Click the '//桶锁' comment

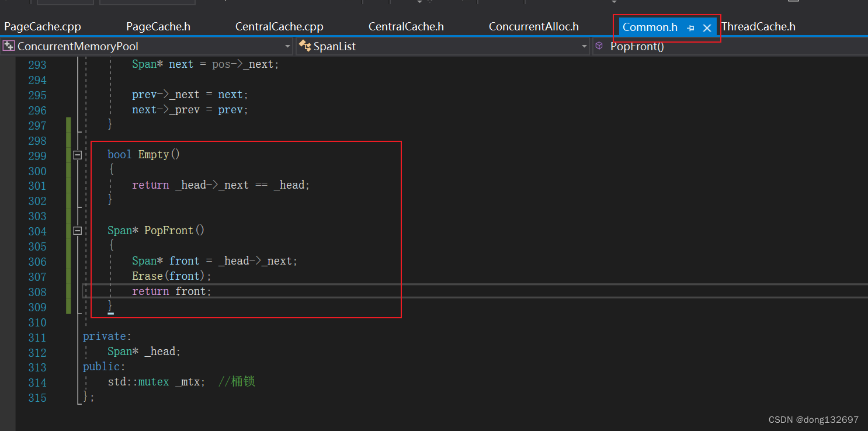pyautogui.click(x=237, y=382)
